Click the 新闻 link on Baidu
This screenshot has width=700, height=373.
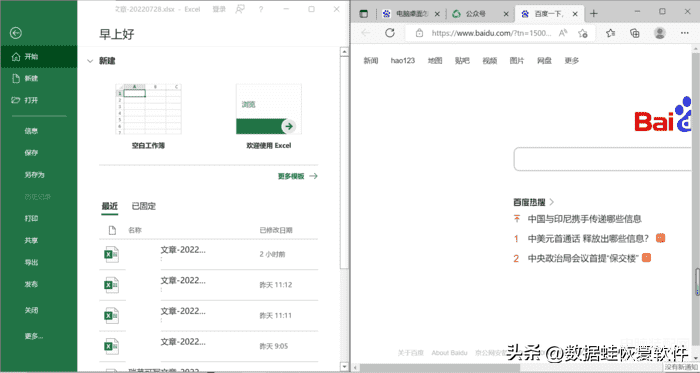tap(371, 61)
